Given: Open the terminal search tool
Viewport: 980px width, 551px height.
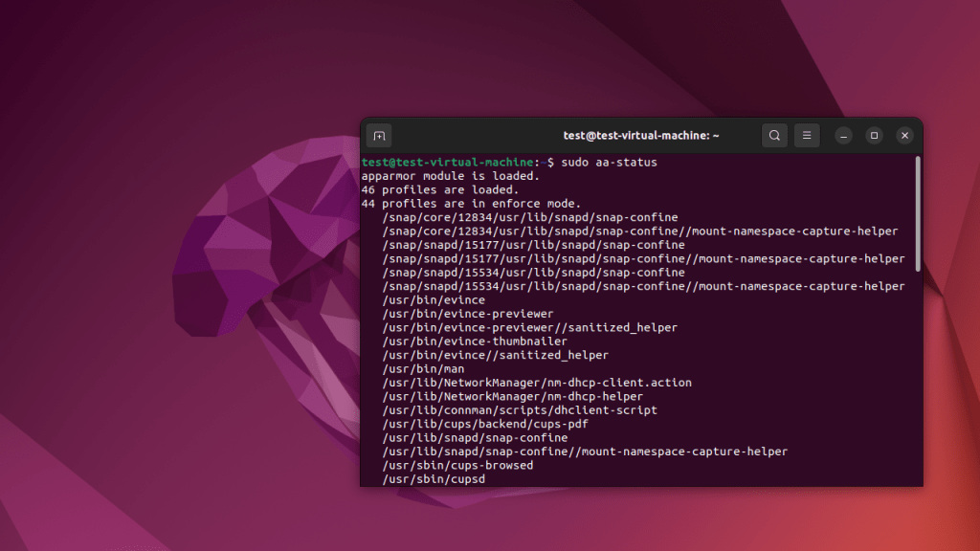Looking at the screenshot, I should pyautogui.click(x=773, y=135).
